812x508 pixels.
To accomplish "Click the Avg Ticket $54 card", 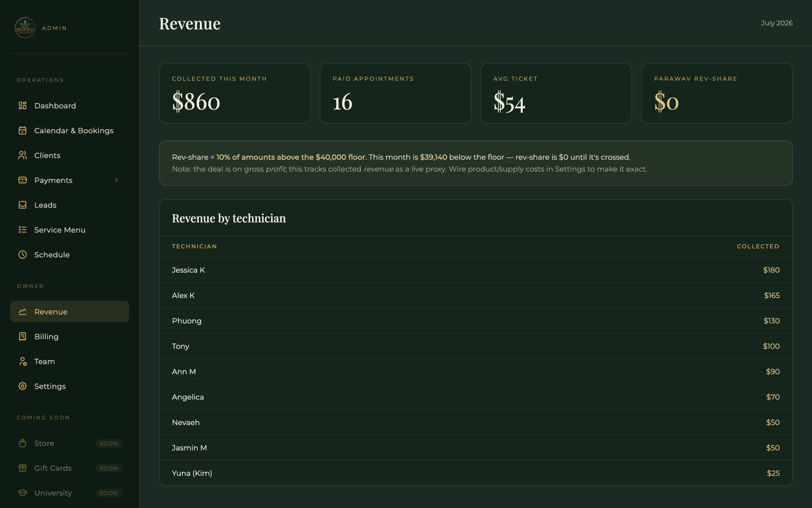I will (556, 93).
